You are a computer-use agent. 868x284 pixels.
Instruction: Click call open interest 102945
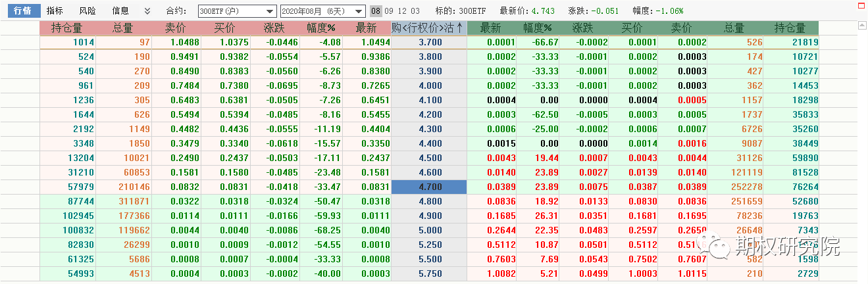[79, 216]
